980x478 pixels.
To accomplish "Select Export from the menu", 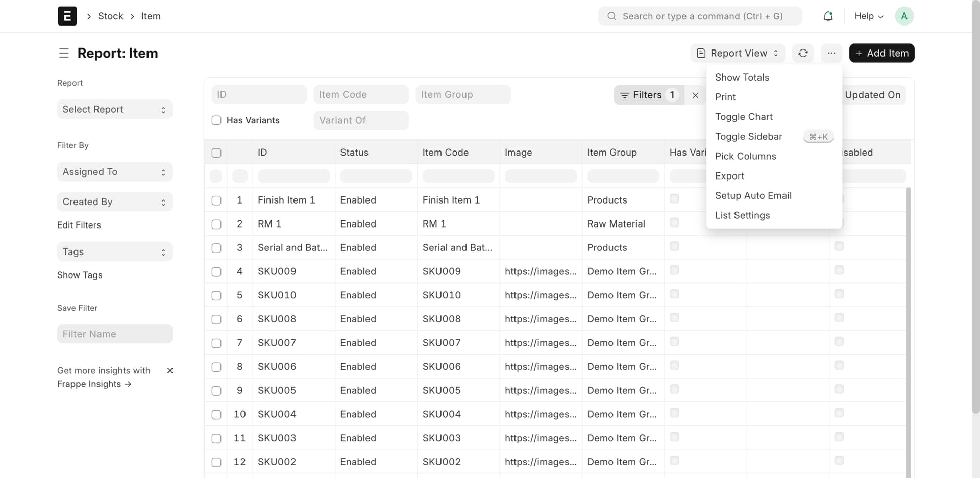I will coord(729,176).
